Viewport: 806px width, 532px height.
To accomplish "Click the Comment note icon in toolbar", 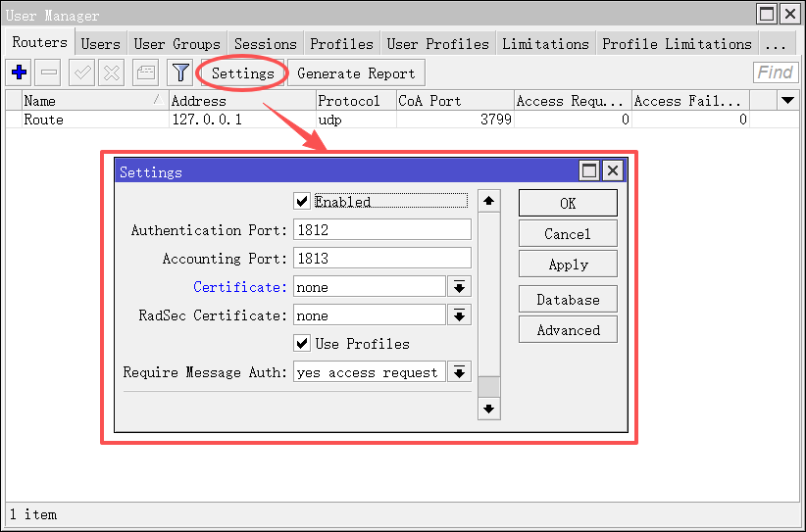I will coord(145,73).
